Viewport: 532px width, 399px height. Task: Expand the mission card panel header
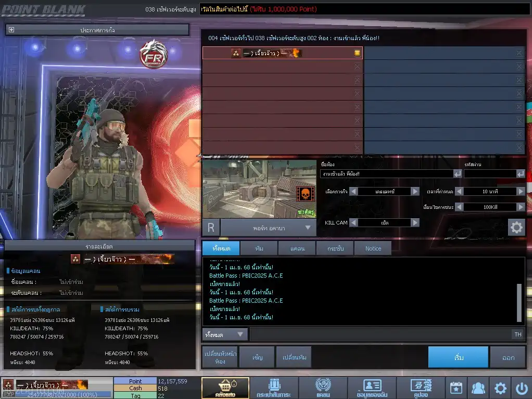click(11, 30)
